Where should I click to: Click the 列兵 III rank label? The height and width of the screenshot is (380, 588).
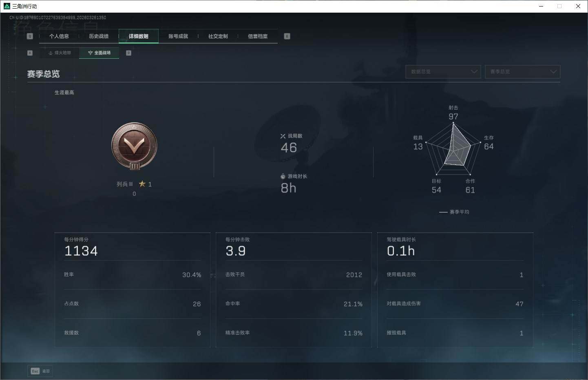pyautogui.click(x=125, y=184)
